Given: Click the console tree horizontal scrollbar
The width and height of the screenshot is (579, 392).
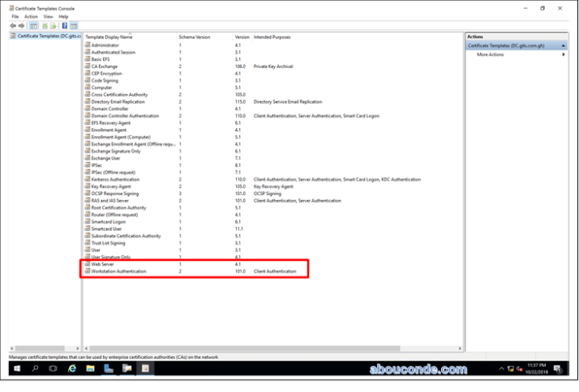Looking at the screenshot, I should pyautogui.click(x=40, y=348).
